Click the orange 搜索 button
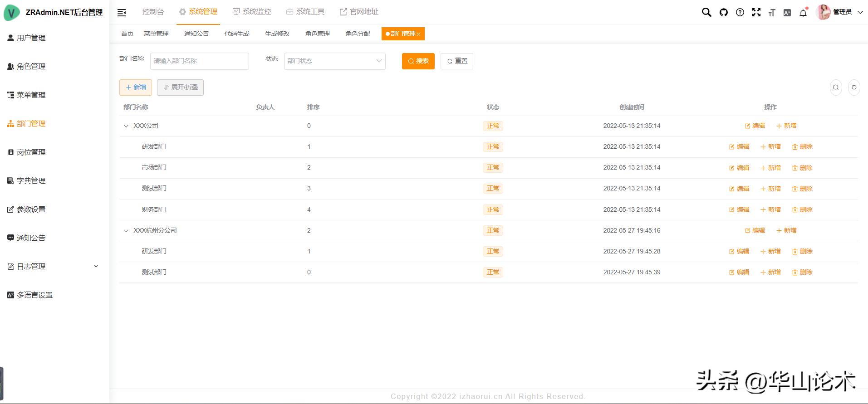The height and width of the screenshot is (404, 868). click(x=418, y=61)
